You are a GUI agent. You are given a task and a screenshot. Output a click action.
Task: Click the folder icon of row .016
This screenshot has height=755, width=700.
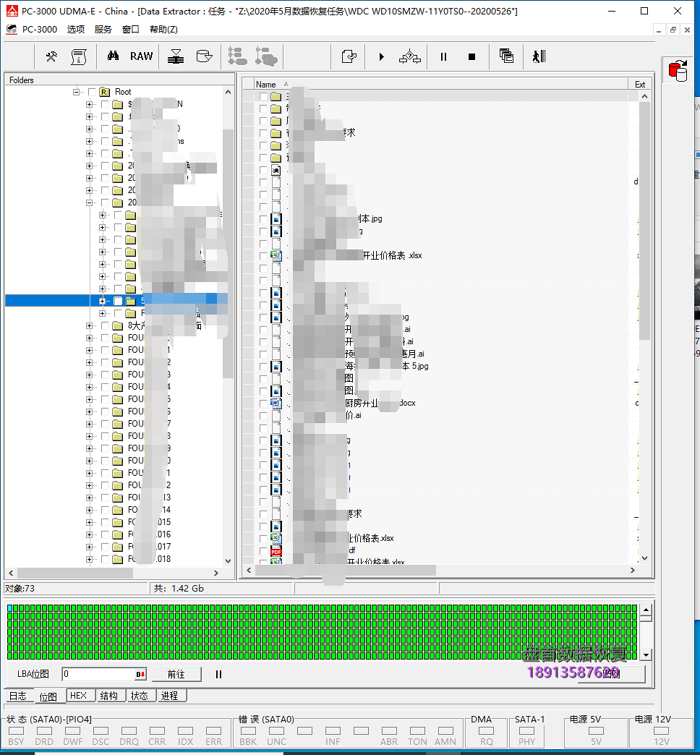click(117, 534)
